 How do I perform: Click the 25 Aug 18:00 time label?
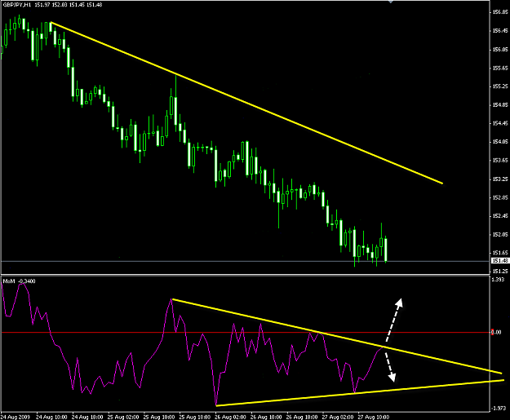tap(194, 417)
